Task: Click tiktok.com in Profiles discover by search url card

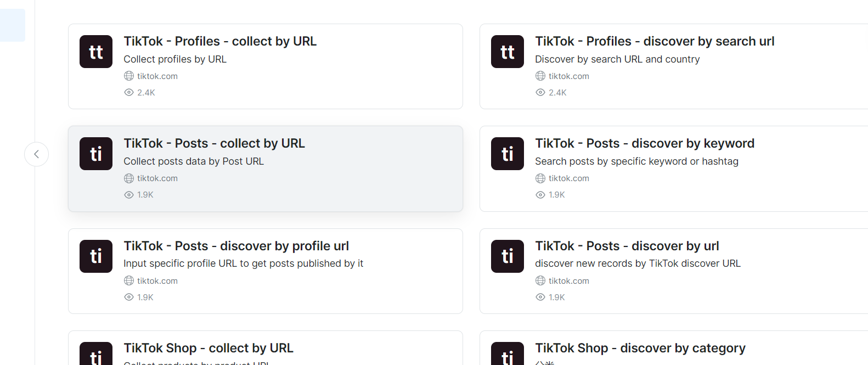Action: [569, 76]
